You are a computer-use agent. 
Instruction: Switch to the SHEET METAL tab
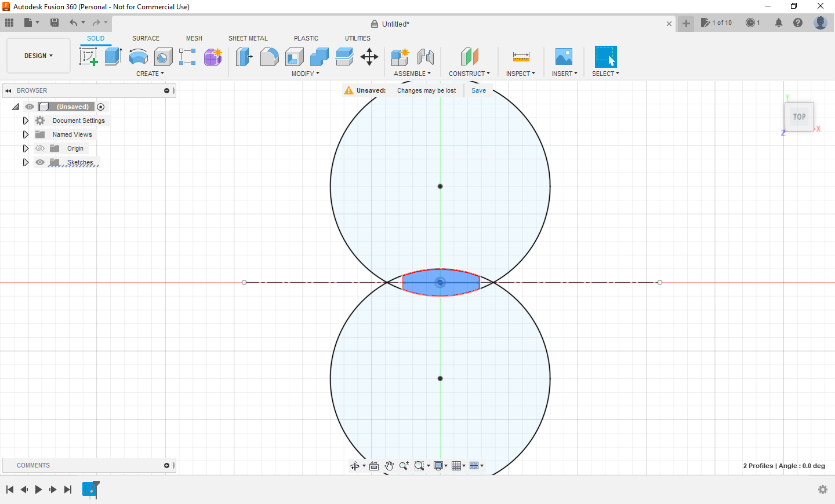point(248,38)
